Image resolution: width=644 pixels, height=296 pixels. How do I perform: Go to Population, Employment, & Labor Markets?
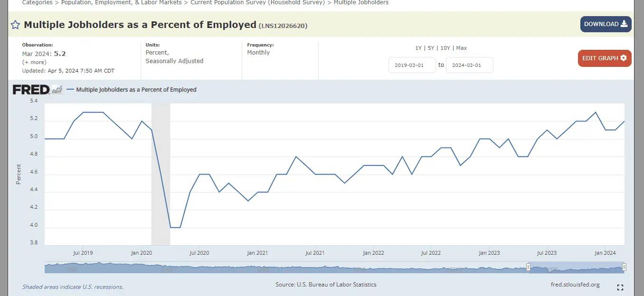[121, 3]
